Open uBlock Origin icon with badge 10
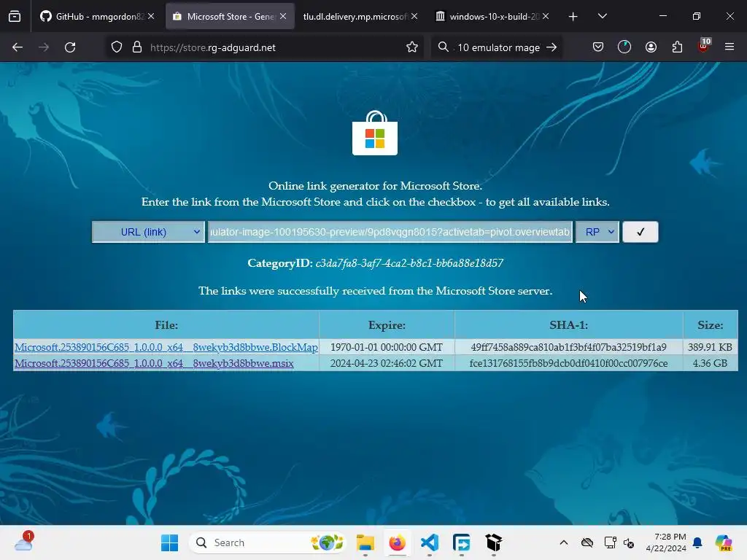This screenshot has height=560, width=747. 704,46
